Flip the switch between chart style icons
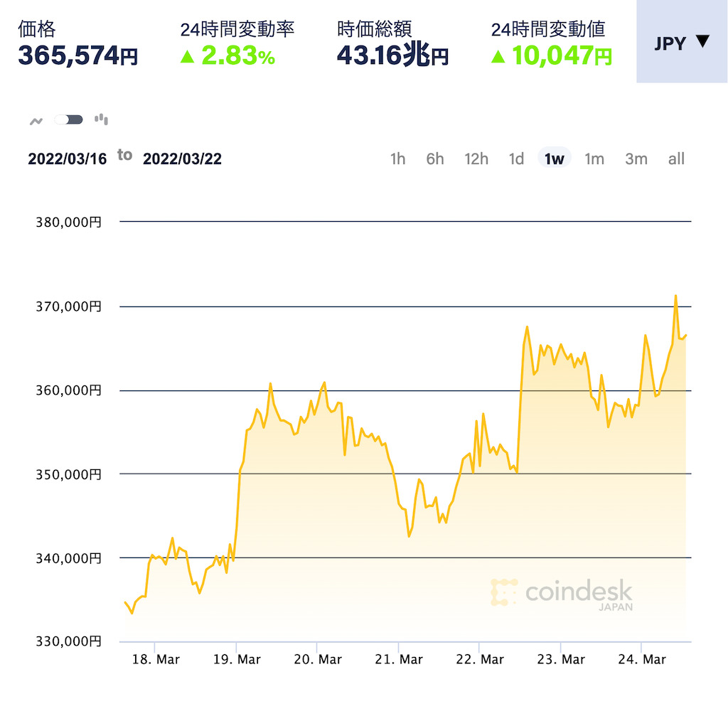The width and height of the screenshot is (728, 716). tap(68, 119)
